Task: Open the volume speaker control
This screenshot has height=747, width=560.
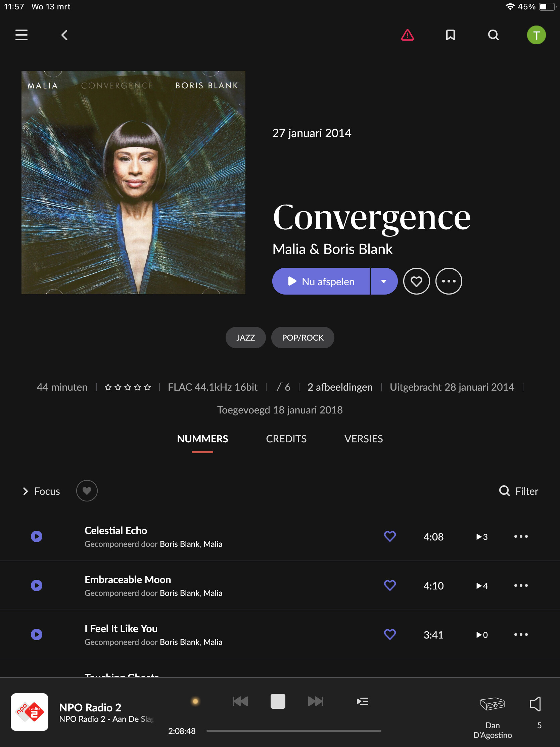Action: pos(535,704)
